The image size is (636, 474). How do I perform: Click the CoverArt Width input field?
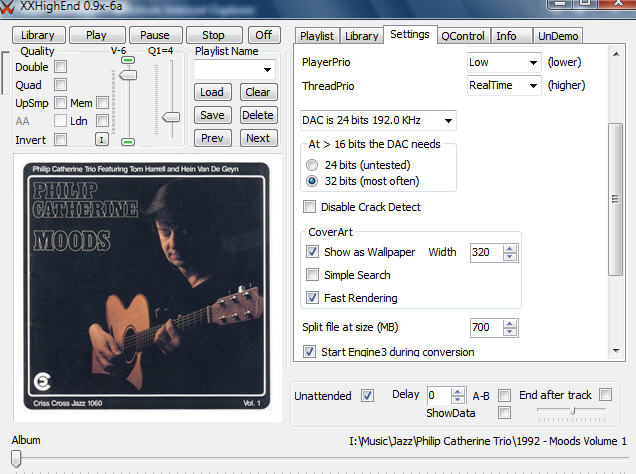pos(486,253)
